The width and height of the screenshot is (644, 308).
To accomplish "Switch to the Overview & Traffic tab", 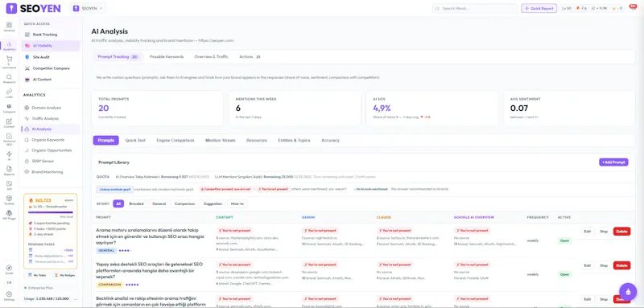I will point(211,56).
